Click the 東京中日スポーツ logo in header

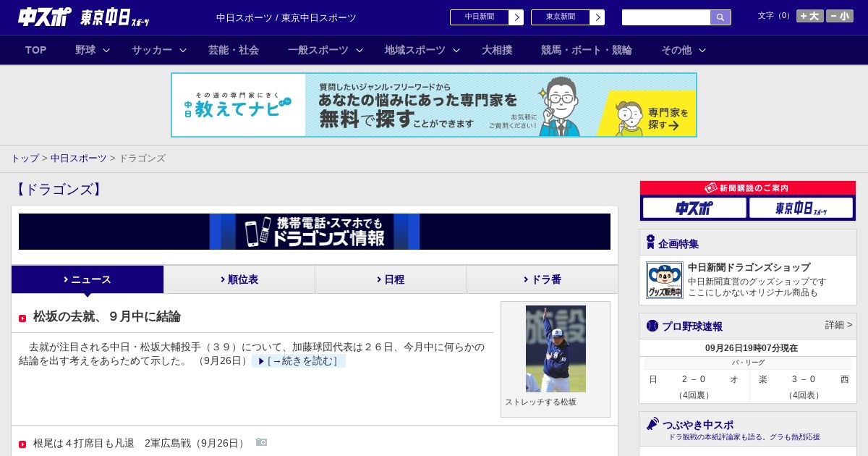[114, 17]
